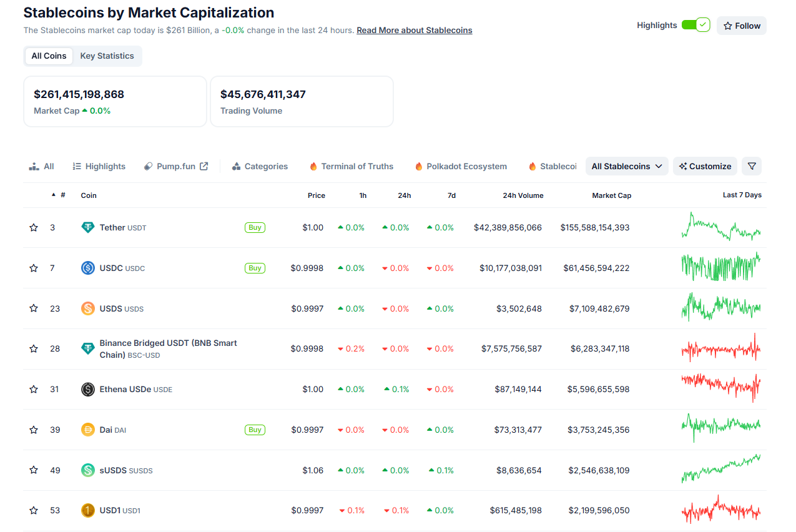Open the sUSDS coin link
This screenshot has height=532, width=796.
tap(126, 470)
